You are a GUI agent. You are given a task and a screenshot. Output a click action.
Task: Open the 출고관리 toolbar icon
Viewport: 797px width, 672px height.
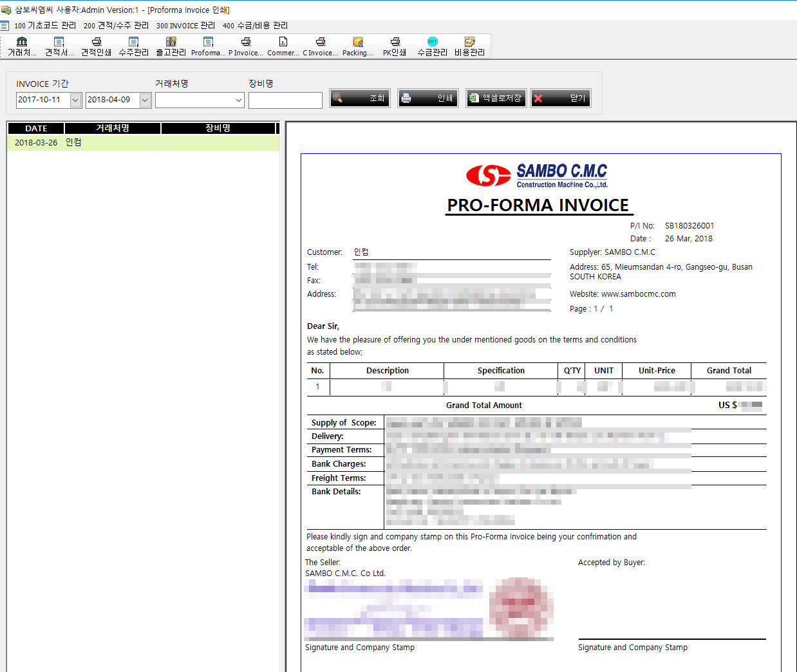(x=171, y=46)
